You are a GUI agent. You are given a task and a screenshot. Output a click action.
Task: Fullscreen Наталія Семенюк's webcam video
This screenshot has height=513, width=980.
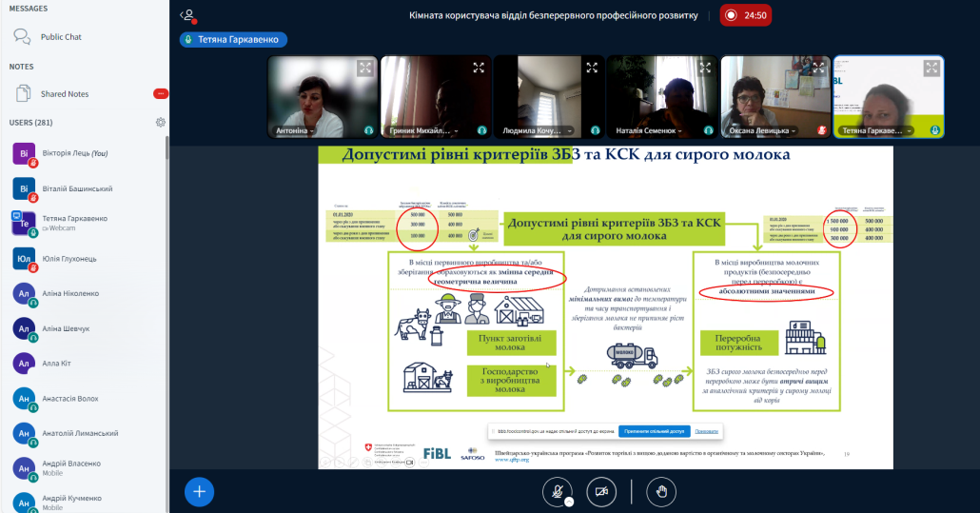[x=704, y=68]
